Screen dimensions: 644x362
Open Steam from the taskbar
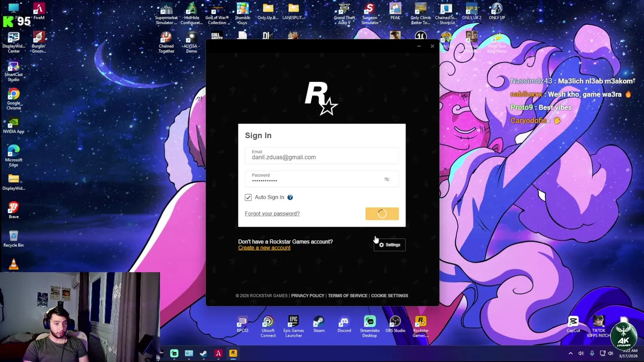pos(203,353)
